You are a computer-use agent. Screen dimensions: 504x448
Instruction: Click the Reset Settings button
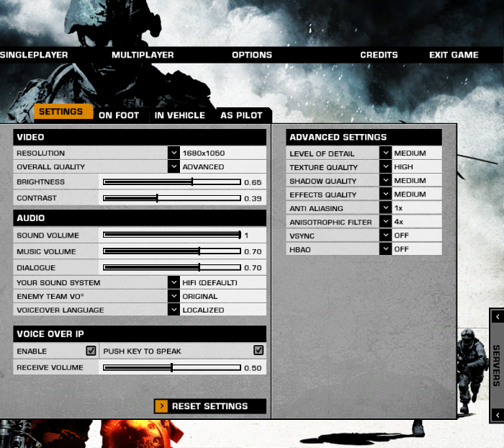coord(210,406)
